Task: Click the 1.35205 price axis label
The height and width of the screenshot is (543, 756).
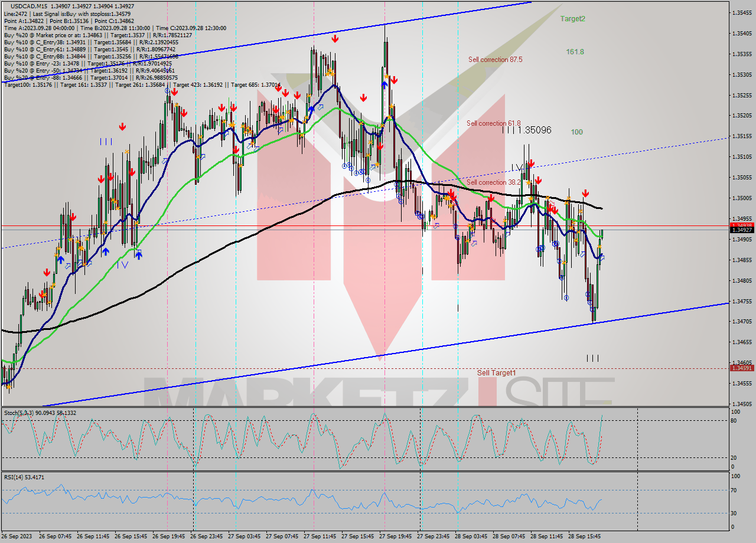Action: click(742, 116)
